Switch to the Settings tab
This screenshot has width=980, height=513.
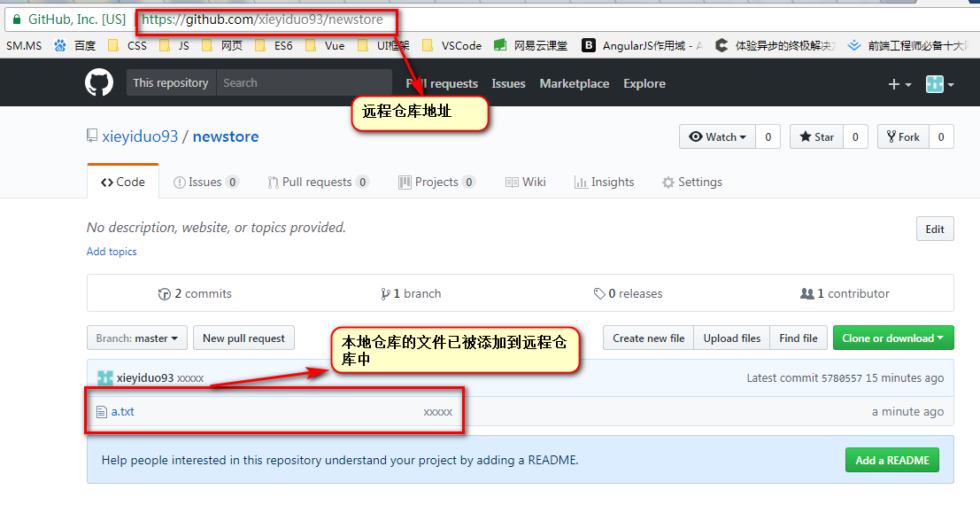click(x=692, y=182)
